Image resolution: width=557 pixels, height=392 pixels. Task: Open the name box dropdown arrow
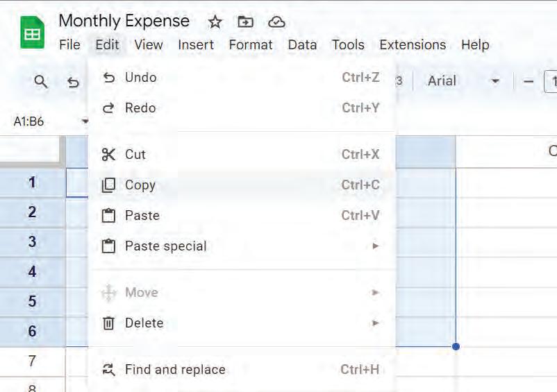tap(85, 121)
